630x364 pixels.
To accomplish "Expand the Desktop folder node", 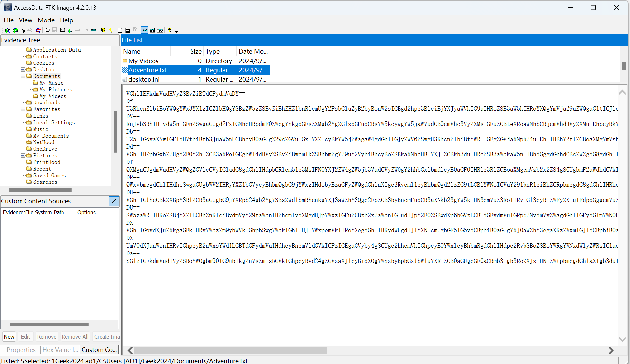I will point(23,70).
